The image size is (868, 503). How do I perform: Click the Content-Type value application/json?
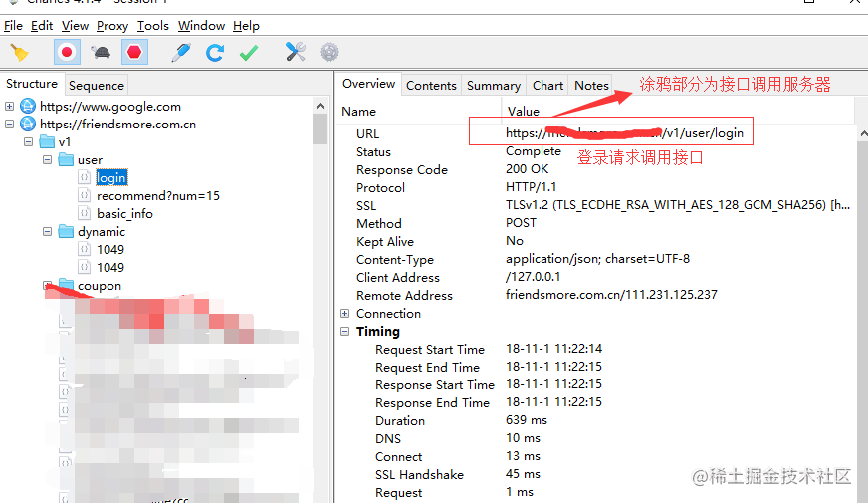(x=597, y=259)
